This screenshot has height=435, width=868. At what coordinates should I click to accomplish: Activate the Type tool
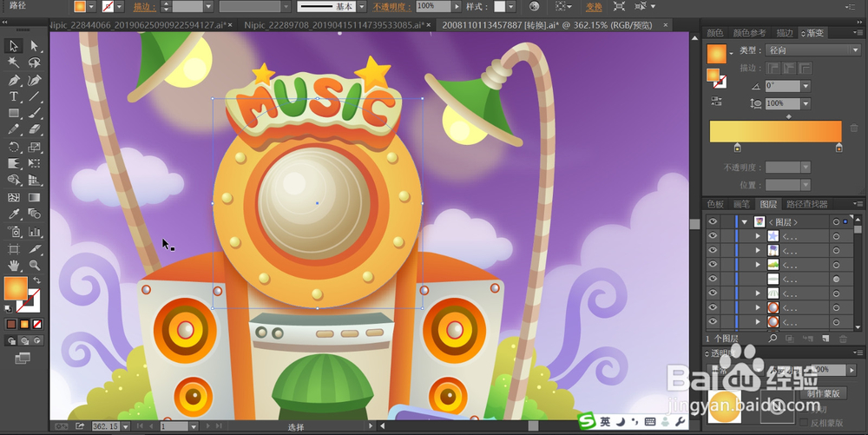(x=14, y=96)
